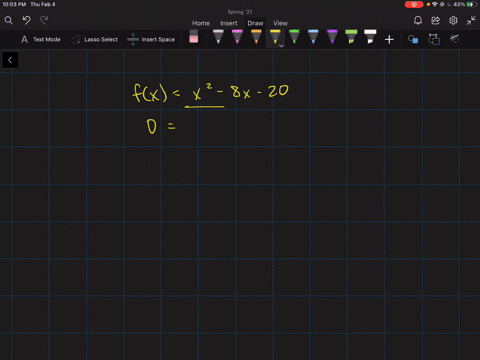Open the View tab
The height and width of the screenshot is (360, 480).
pyautogui.click(x=280, y=23)
